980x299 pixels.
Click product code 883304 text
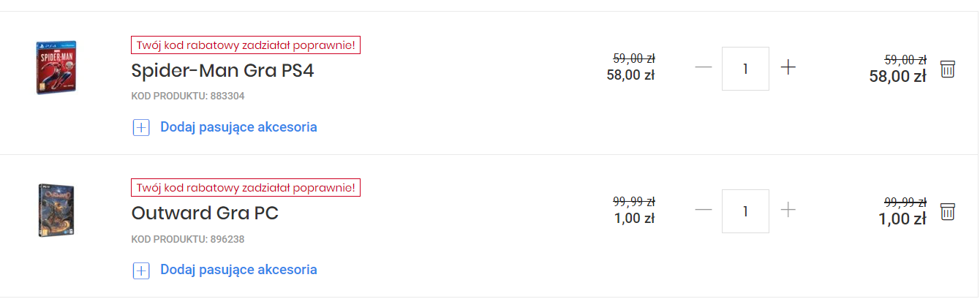[189, 96]
